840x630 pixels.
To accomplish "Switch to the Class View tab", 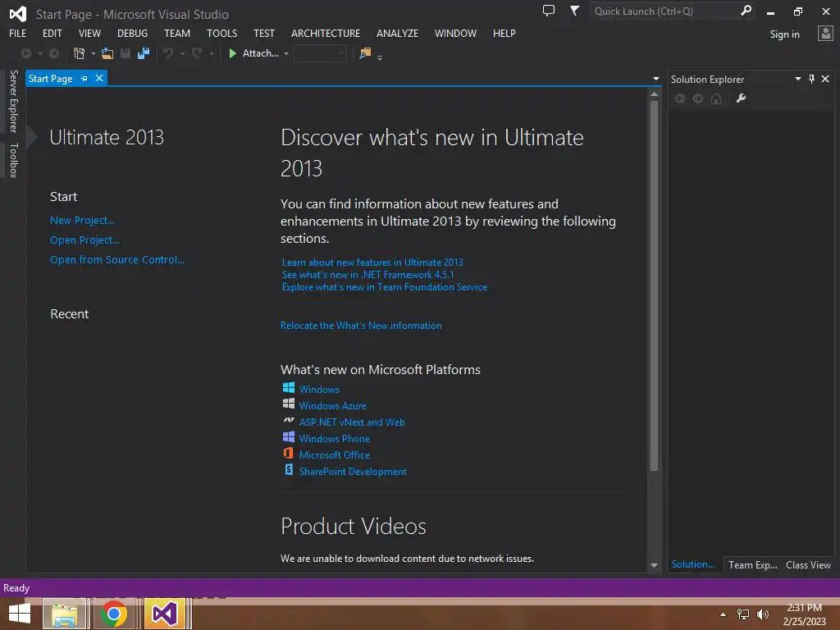I will point(808,564).
